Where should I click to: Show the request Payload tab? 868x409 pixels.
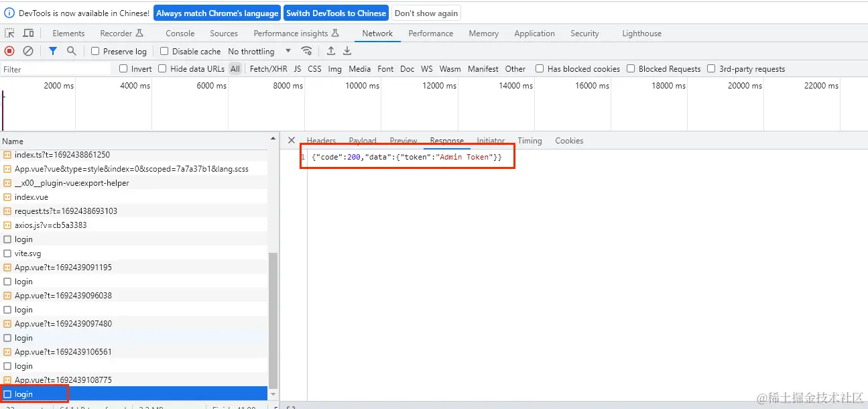coord(363,141)
